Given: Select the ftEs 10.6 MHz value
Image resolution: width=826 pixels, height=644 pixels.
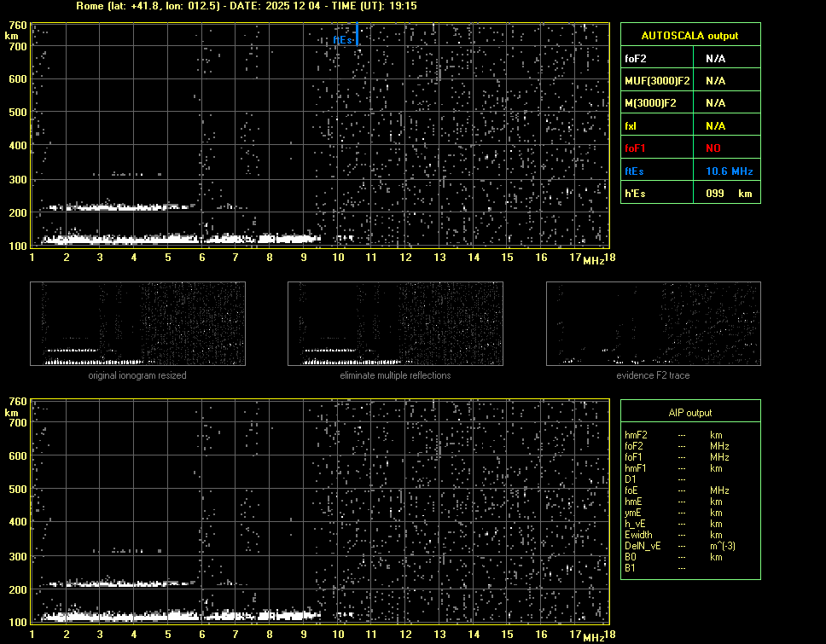Looking at the screenshot, I should pyautogui.click(x=729, y=171).
